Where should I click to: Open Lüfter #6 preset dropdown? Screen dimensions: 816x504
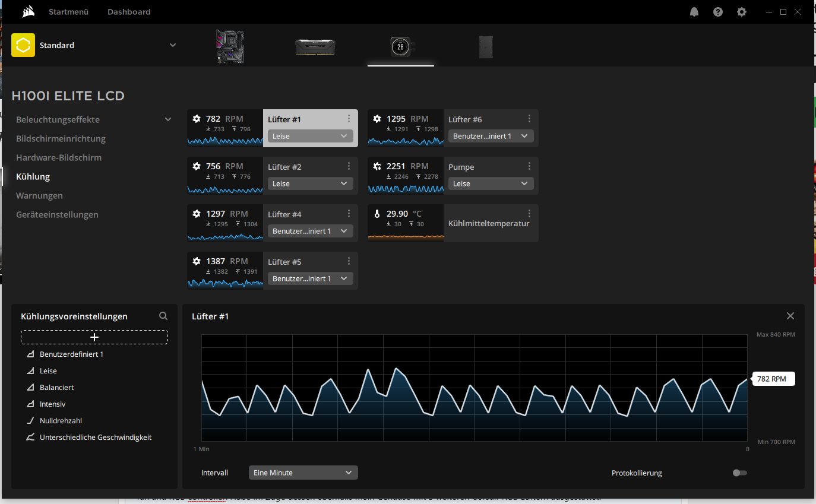point(491,136)
